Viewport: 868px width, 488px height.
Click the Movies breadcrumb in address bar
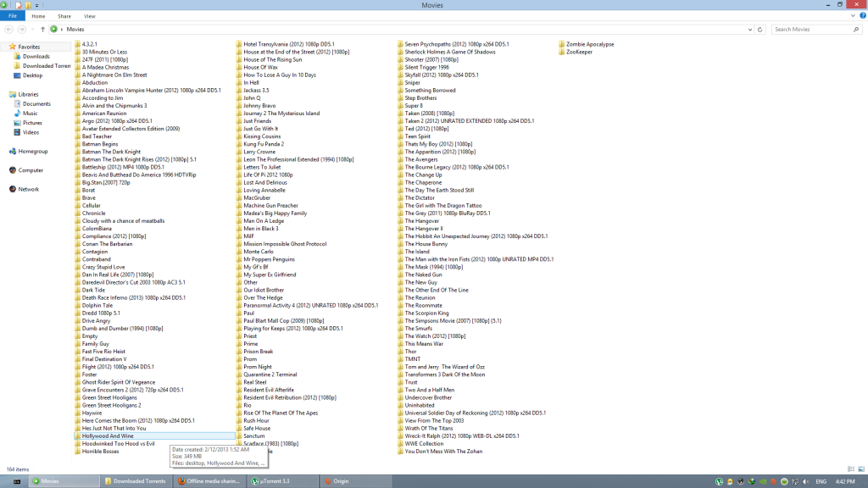click(x=75, y=30)
